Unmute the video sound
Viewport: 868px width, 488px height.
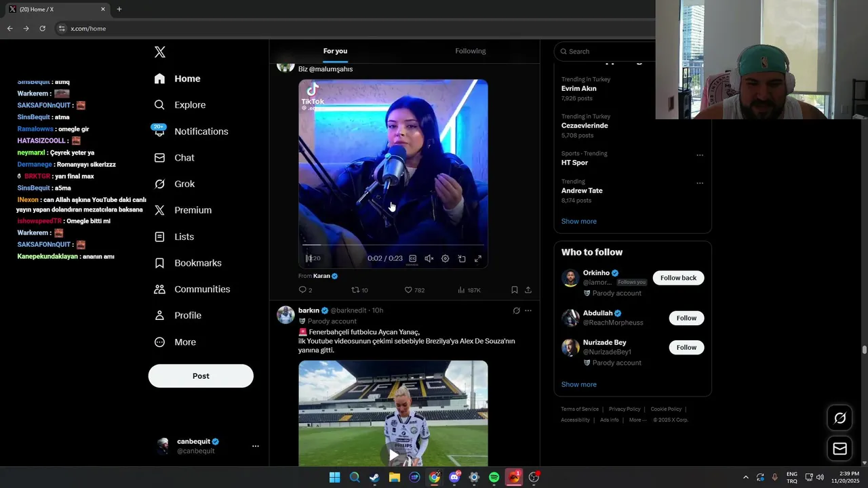(429, 258)
